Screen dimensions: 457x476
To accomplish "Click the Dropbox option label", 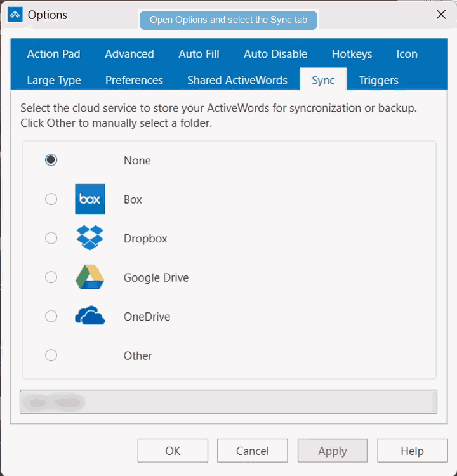I will (145, 238).
